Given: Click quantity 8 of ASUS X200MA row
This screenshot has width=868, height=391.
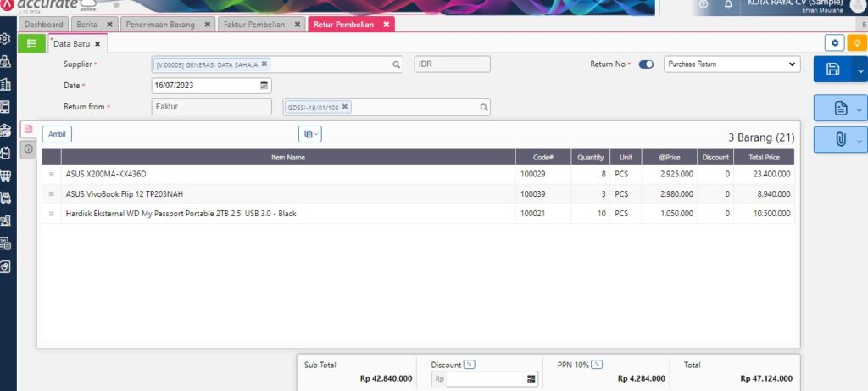Looking at the screenshot, I should [x=590, y=174].
